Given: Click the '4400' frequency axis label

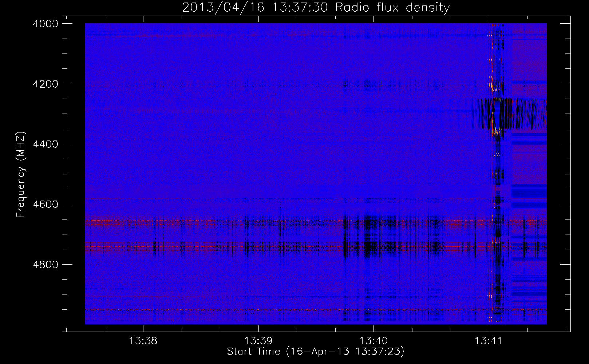Looking at the screenshot, I should tap(46, 144).
